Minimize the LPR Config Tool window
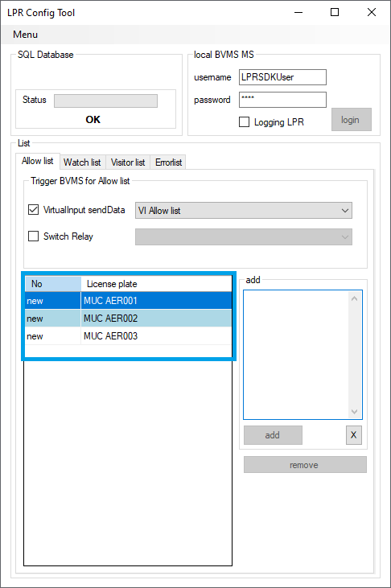 [298, 12]
